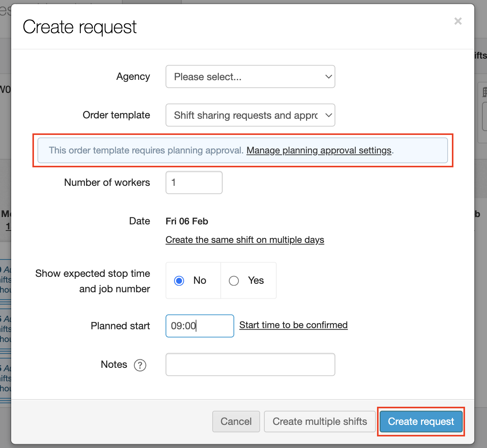Submit with the blue Create request button
The height and width of the screenshot is (448, 487).
(420, 421)
